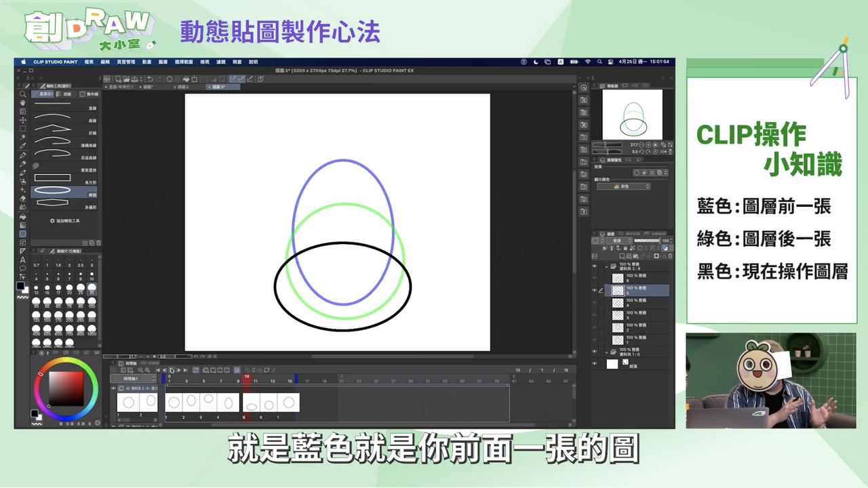
Task: Switch to the Saturated Line tool group tab
Action: [89, 94]
